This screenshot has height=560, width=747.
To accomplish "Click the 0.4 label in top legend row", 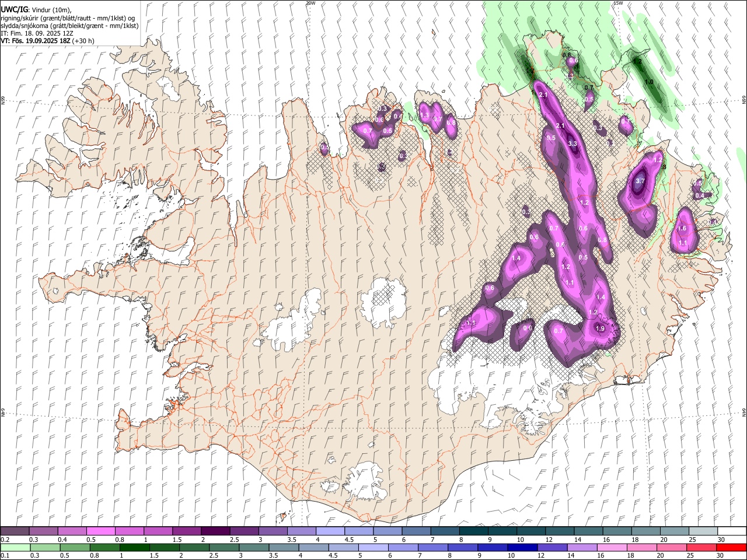I will point(62,540).
